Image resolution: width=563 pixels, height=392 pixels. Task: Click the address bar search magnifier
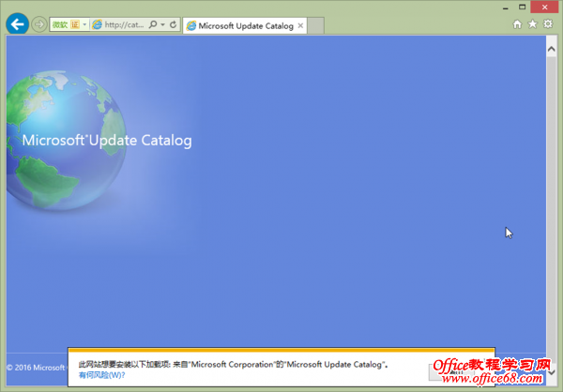click(153, 24)
